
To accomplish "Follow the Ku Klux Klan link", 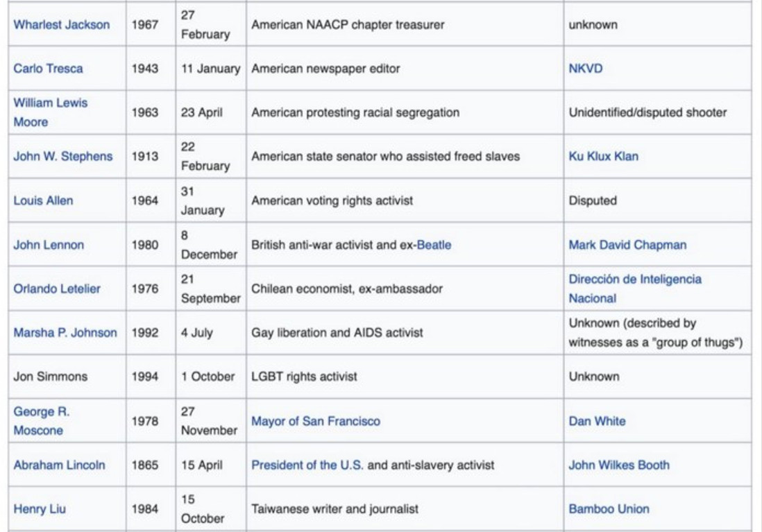I will (x=604, y=157).
